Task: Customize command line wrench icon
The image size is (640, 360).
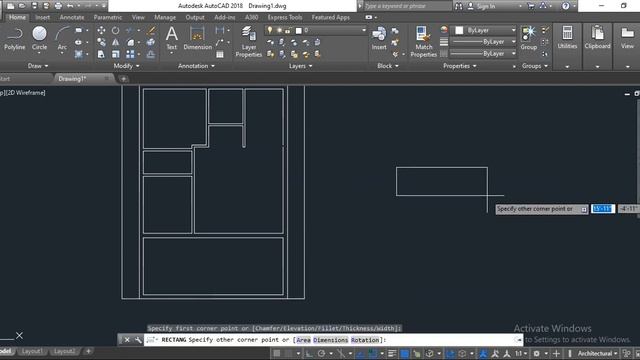Action: [x=138, y=340]
